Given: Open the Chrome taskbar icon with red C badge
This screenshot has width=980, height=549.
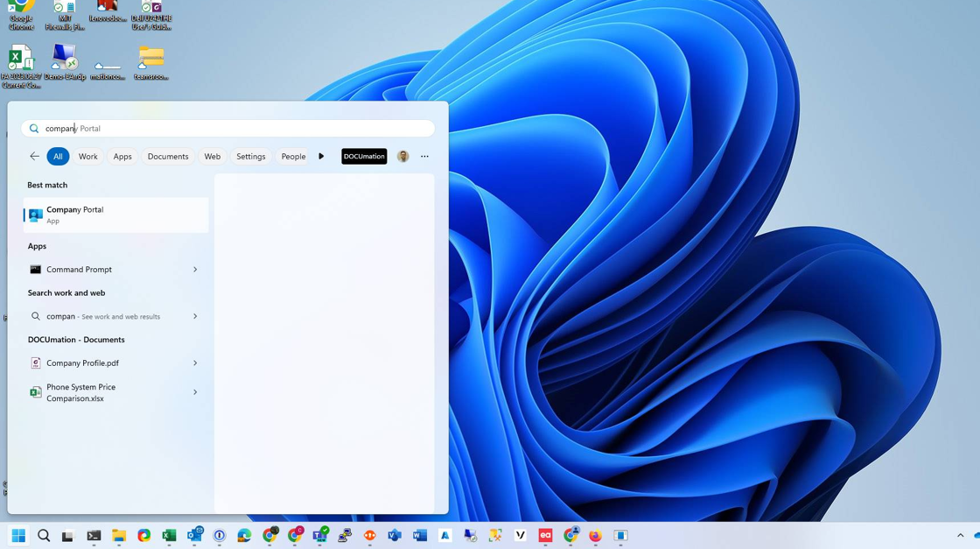Looking at the screenshot, I should point(295,535).
